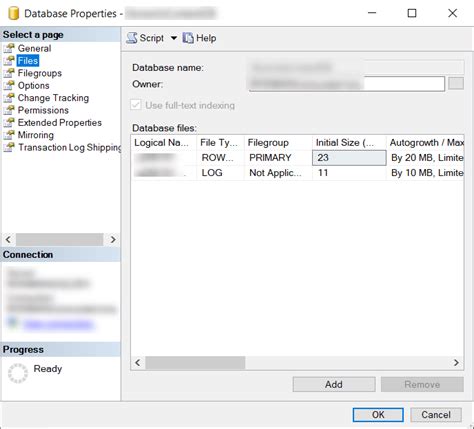The image size is (474, 429).
Task: Switch to the Change Tracking page
Action: (53, 98)
